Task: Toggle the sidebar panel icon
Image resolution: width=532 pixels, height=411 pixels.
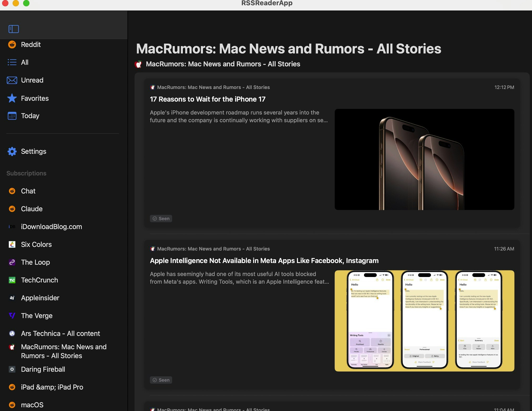Action: click(14, 29)
